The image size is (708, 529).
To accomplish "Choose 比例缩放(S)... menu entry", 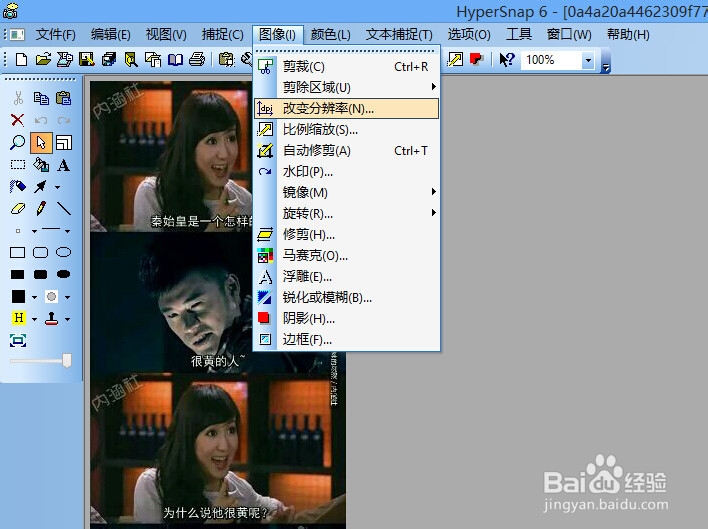I will coord(346,130).
